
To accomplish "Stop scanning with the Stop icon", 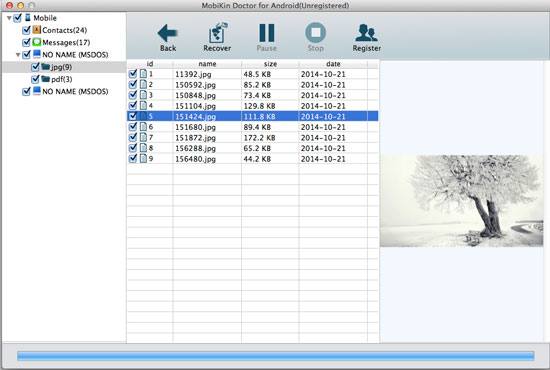I will pyautogui.click(x=315, y=33).
